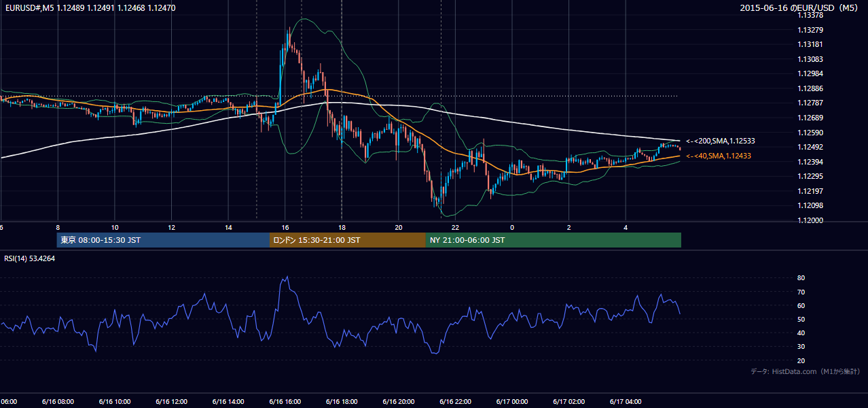Image resolution: width=868 pixels, height=408 pixels.
Task: Click price axis value 1.12590
Action: point(810,133)
